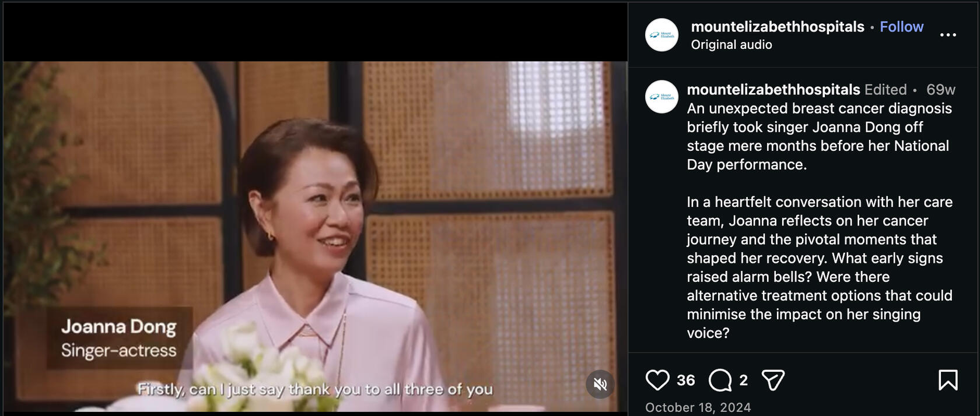This screenshot has width=980, height=416.
Task: Save the post with the bookmark icon
Action: coord(948,380)
